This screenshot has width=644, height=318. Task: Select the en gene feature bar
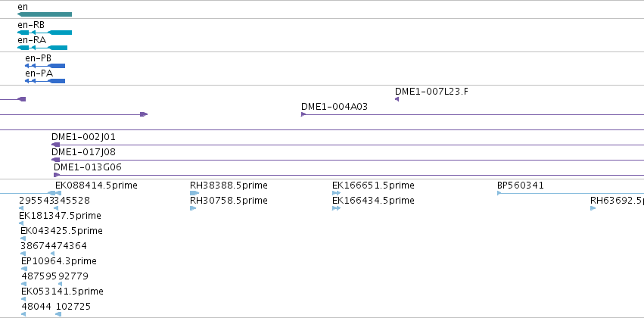click(45, 14)
